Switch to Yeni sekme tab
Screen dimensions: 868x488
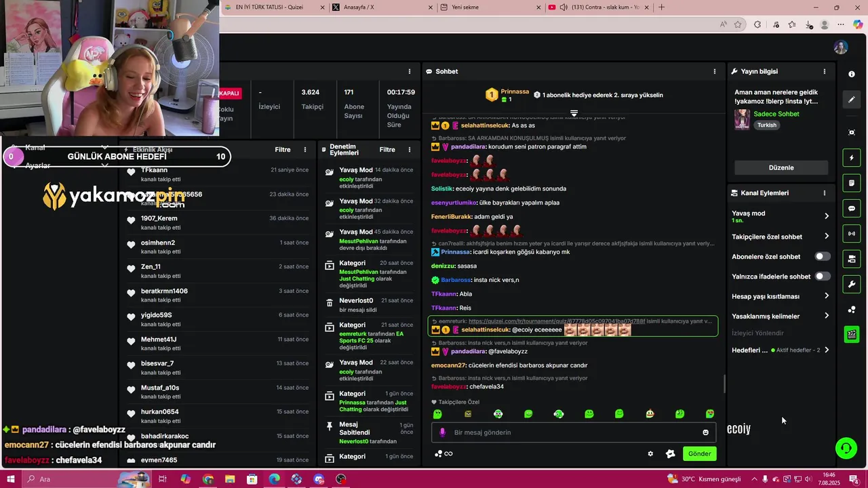click(490, 7)
